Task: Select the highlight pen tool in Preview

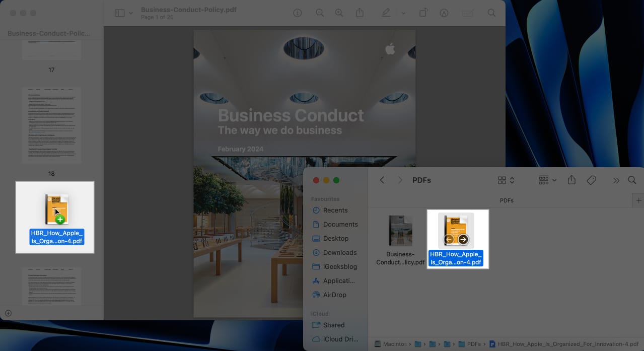Action: click(386, 14)
